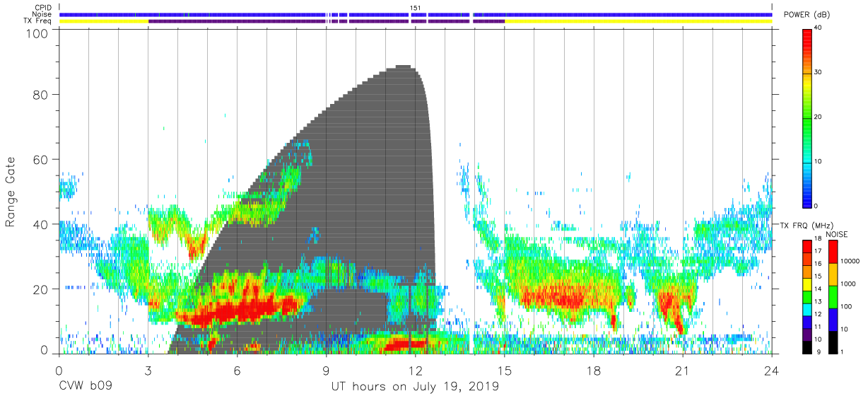
Task: Click the 60 tick on Range Gate axis
Action: point(41,159)
